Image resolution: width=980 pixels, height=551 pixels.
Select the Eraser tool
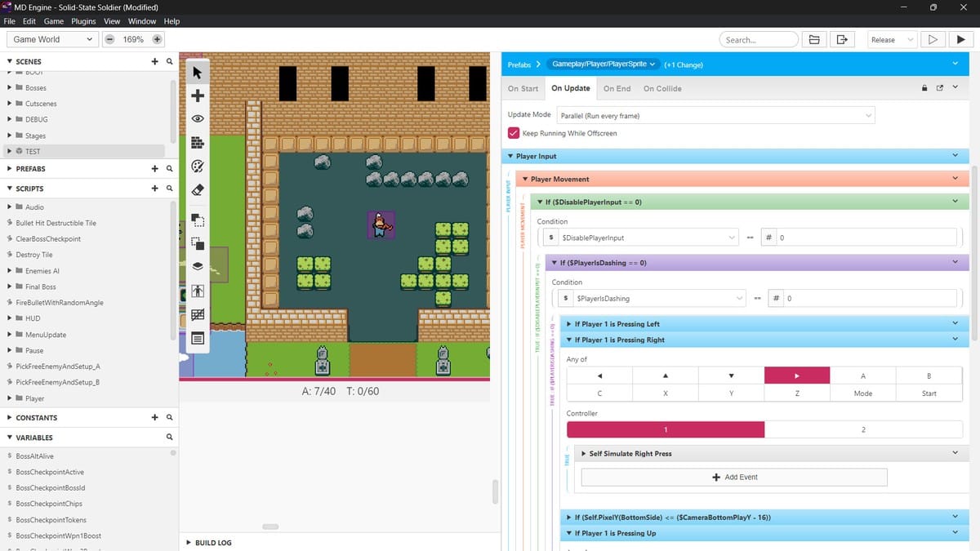pos(197,190)
